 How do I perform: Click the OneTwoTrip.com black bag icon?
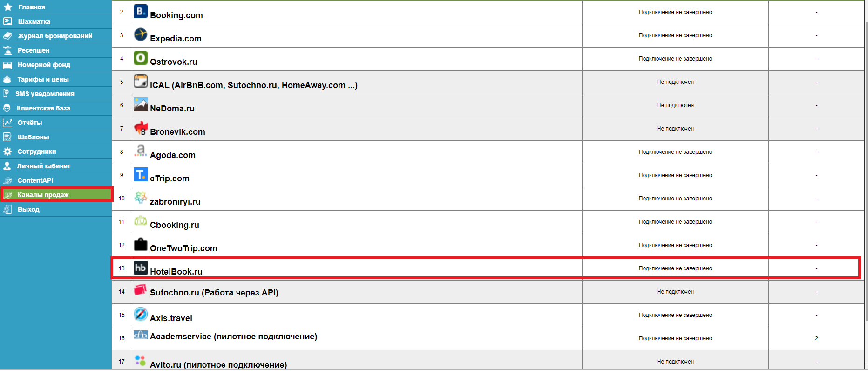[x=141, y=244]
